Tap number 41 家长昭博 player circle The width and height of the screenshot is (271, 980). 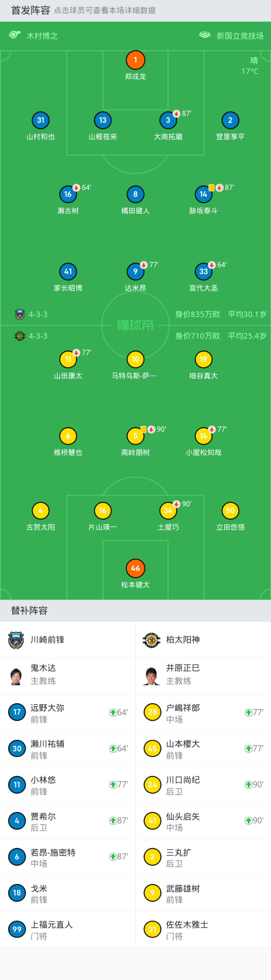(68, 272)
